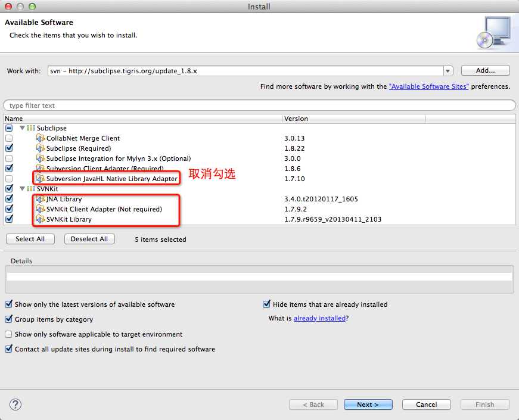Toggle Contact all update sites during install
This screenshot has height=420, width=519.
click(8, 349)
